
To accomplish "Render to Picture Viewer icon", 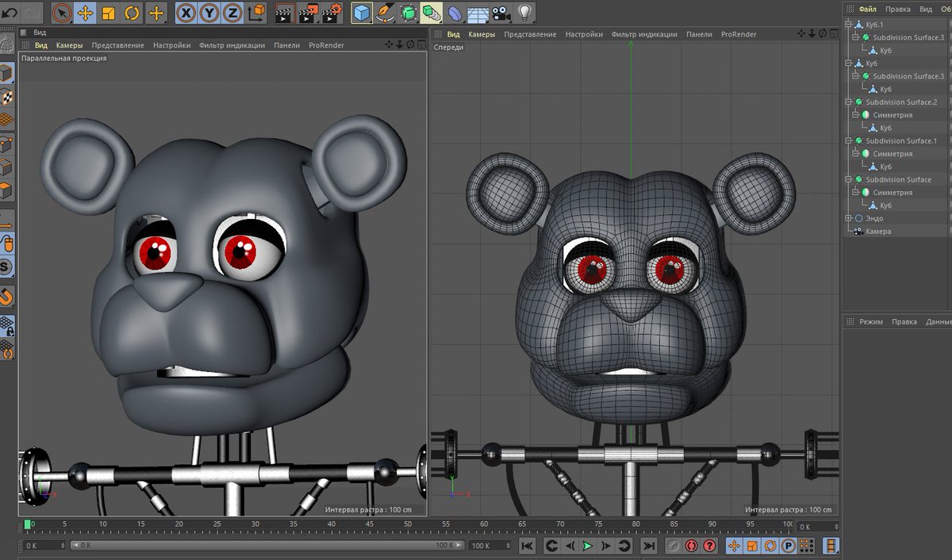I will (309, 13).
